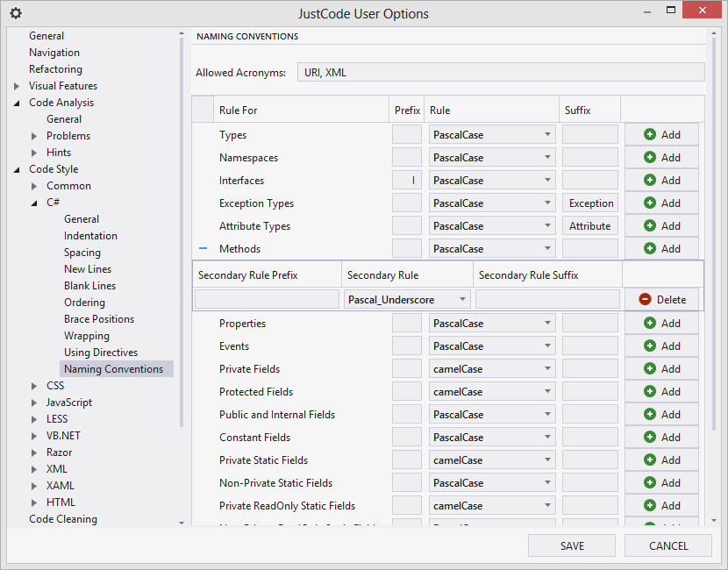The height and width of the screenshot is (570, 728).
Task: Click green plus icon for Private ReadOnly Static Fields
Action: click(x=650, y=505)
